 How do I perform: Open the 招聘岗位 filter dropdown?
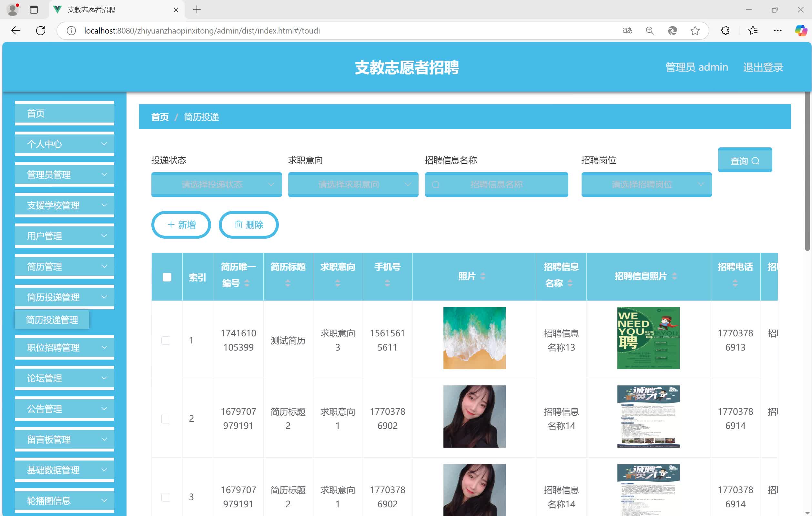coord(646,184)
